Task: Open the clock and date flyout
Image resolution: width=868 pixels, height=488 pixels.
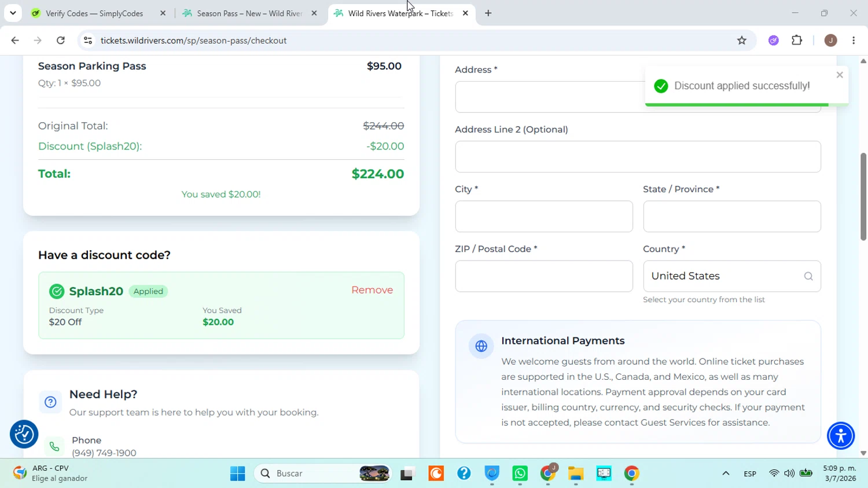Action: pos(840,474)
